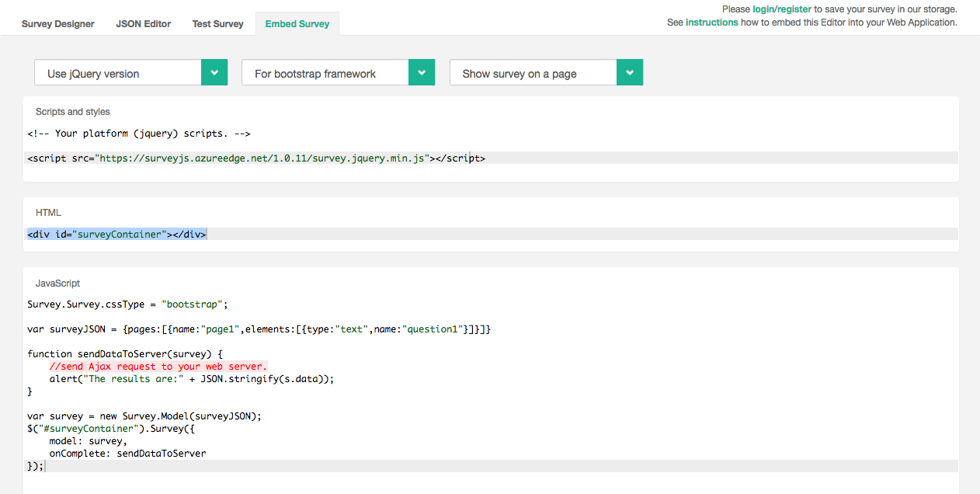The image size is (980, 494).
Task: Click the 'Scripts and styles' heading
Action: 73,112
